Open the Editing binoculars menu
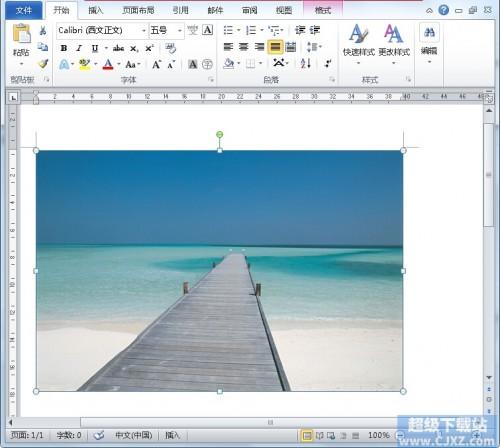This screenshot has width=500, height=448. pyautogui.click(x=429, y=43)
